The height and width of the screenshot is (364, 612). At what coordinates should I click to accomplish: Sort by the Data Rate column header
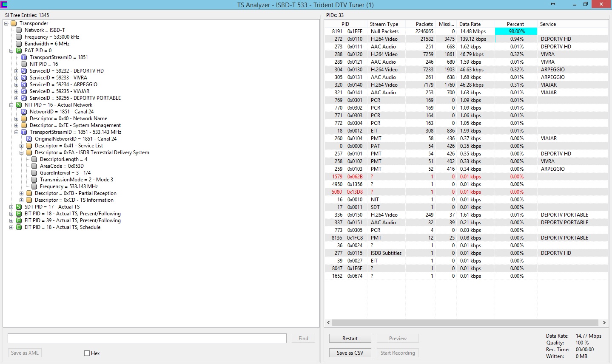[470, 24]
